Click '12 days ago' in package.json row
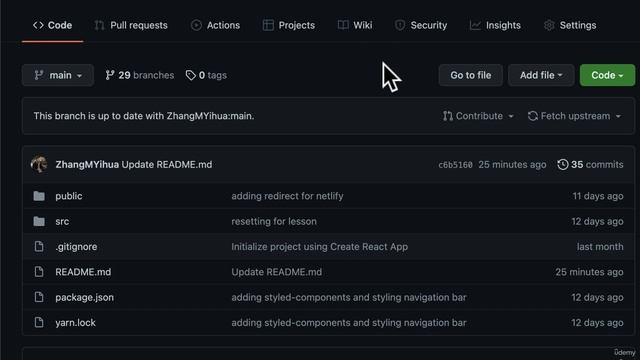The height and width of the screenshot is (360, 640). coord(597,297)
